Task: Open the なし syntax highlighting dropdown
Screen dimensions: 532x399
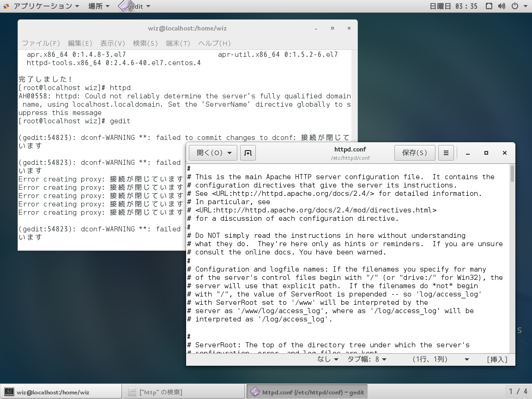Action: 327,359
